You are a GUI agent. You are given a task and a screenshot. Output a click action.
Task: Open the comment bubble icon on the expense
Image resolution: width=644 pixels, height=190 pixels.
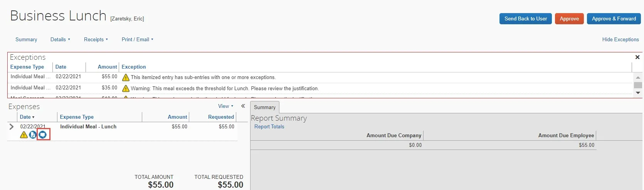43,135
